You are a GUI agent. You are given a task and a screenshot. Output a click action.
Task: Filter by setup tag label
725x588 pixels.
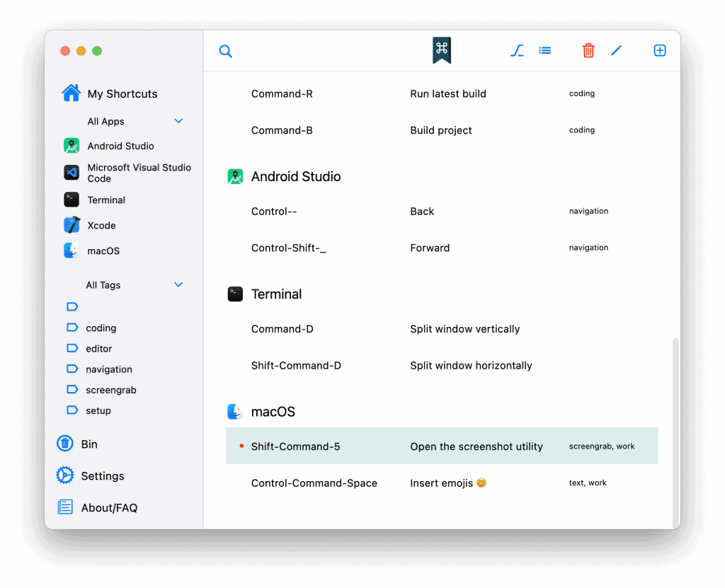click(x=98, y=411)
